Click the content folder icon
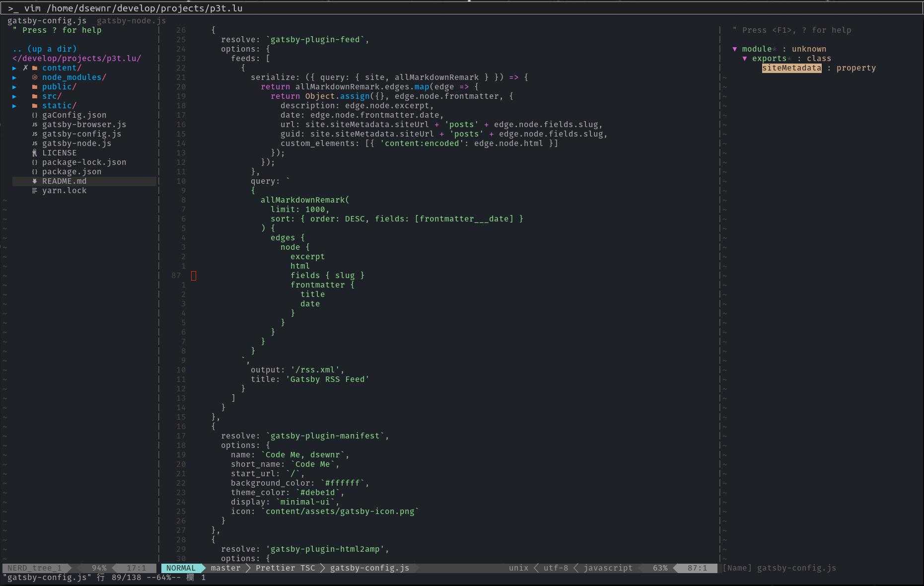This screenshot has height=586, width=924. (x=35, y=68)
